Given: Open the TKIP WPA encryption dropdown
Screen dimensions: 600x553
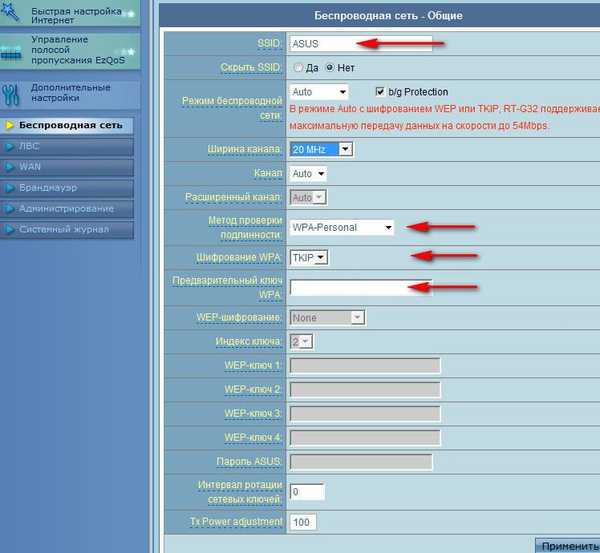Looking at the screenshot, I should (309, 258).
